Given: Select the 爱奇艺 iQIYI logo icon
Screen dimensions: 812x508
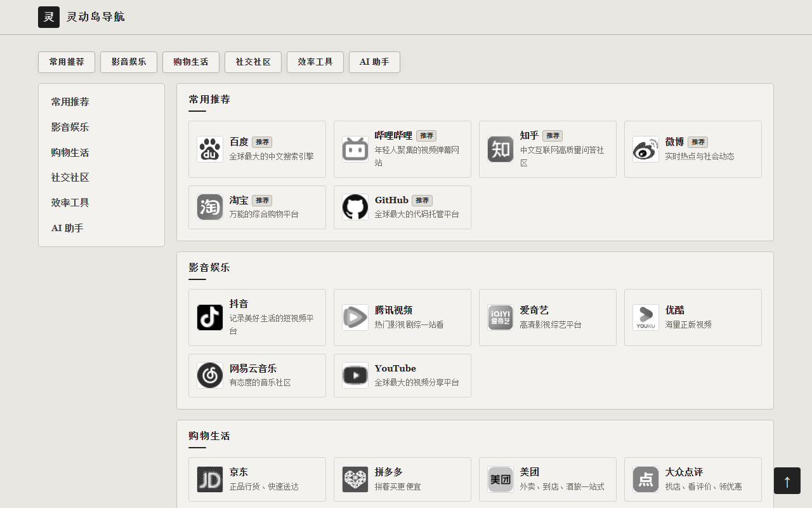Looking at the screenshot, I should (501, 317).
